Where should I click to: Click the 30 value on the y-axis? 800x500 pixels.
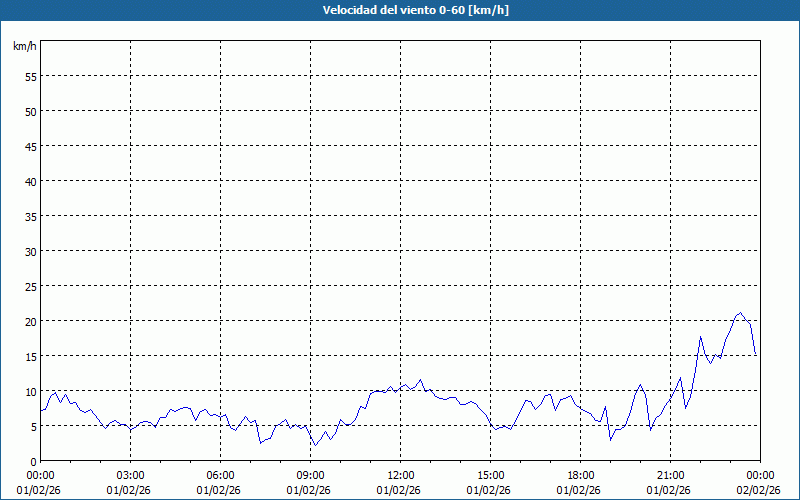[31, 252]
